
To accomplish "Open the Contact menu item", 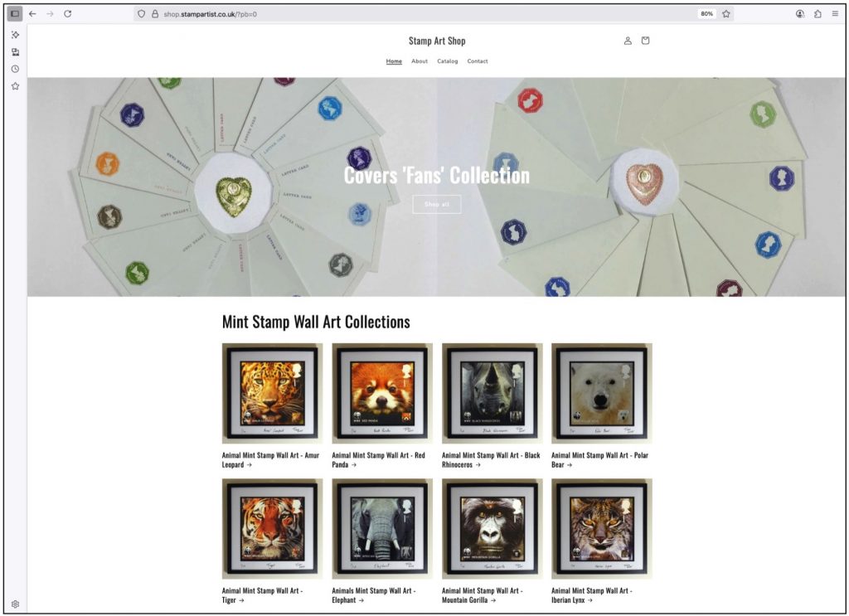I will coord(478,61).
